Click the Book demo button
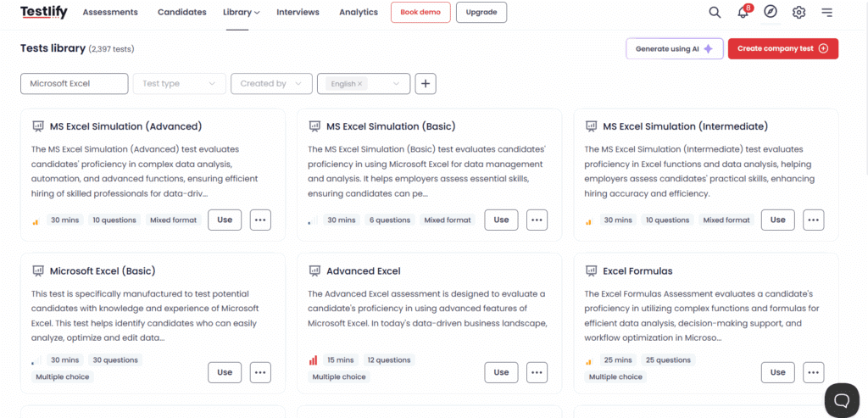This screenshot has width=868, height=418. click(x=420, y=12)
